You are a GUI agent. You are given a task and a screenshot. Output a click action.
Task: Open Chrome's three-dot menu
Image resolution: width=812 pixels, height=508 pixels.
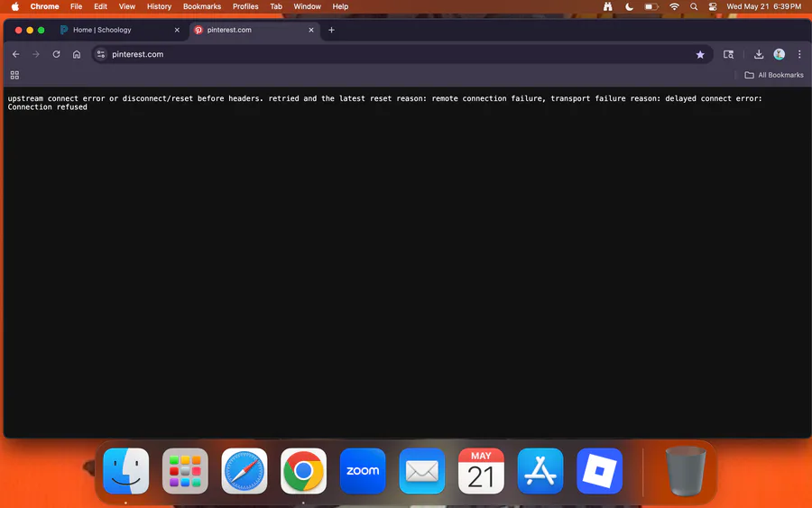click(x=799, y=54)
